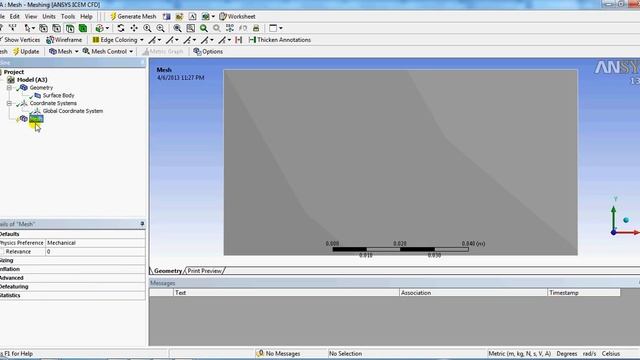The height and width of the screenshot is (360, 640).
Task: Open the selection mode cursor dropdown
Action: (33, 28)
